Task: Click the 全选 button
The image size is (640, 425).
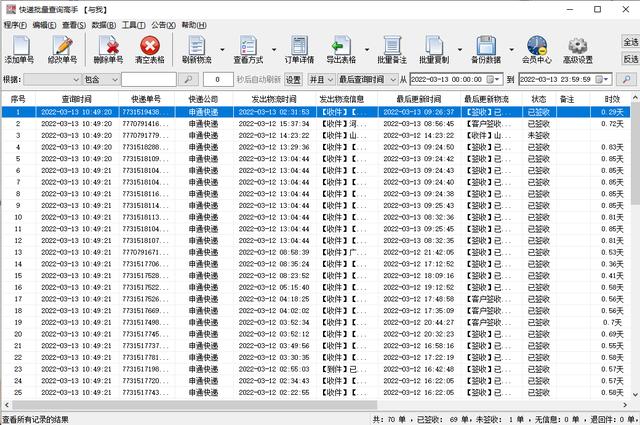Action: (x=629, y=42)
